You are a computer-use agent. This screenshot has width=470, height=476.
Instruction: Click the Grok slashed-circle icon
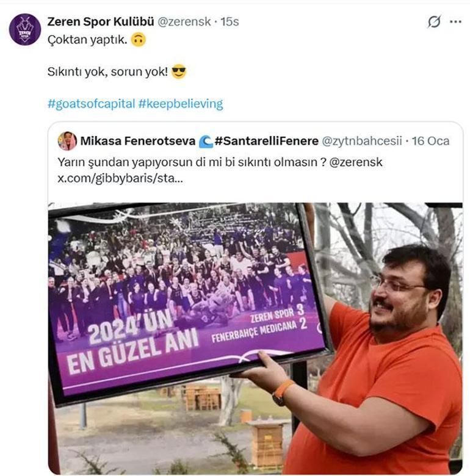tap(434, 21)
